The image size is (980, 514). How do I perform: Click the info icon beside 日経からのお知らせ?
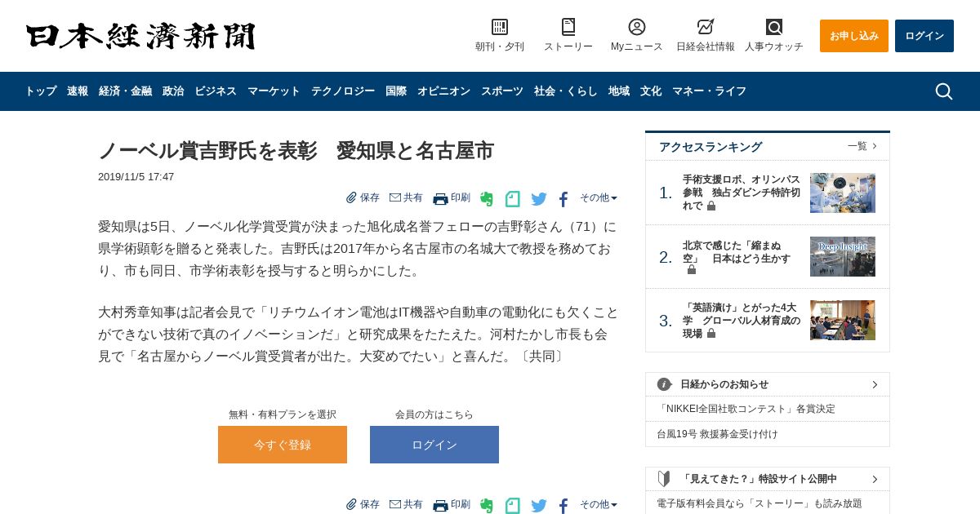665,384
